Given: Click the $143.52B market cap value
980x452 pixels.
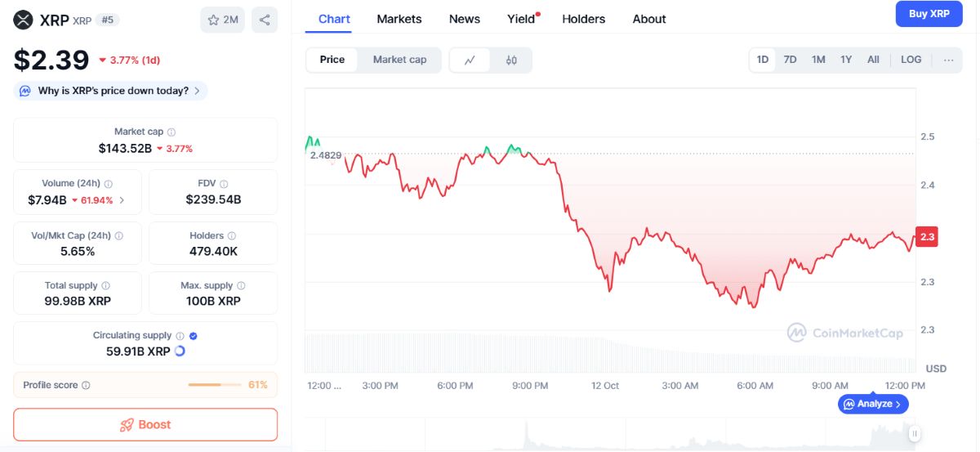Looking at the screenshot, I should (x=125, y=149).
